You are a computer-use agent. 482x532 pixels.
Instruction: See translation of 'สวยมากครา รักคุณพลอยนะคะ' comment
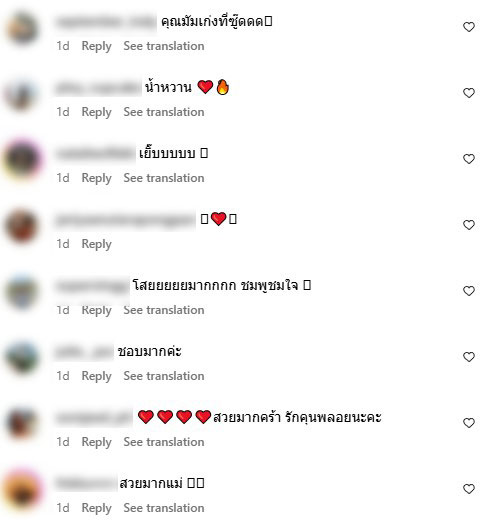pos(164,442)
